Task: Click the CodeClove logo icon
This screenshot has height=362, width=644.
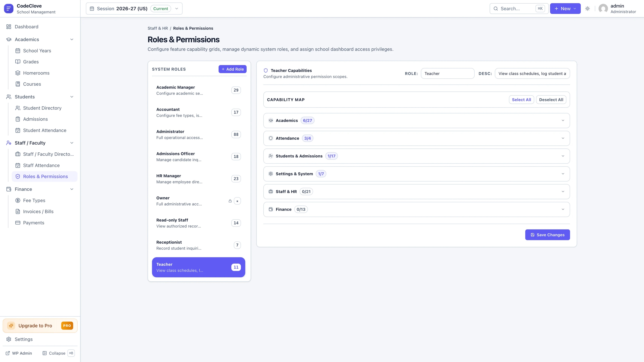Action: pyautogui.click(x=9, y=9)
